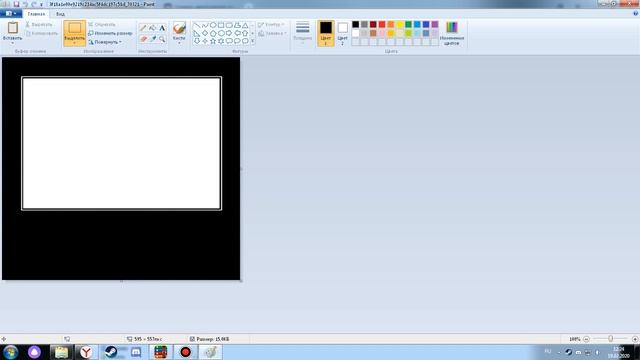Screen dimensions: 640x360
Task: Undo the last action via title bar arrow
Action: pyautogui.click(x=25, y=4)
